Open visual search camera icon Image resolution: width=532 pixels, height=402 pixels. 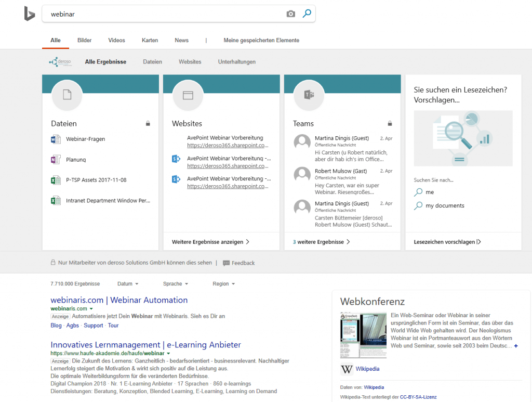[x=291, y=14]
